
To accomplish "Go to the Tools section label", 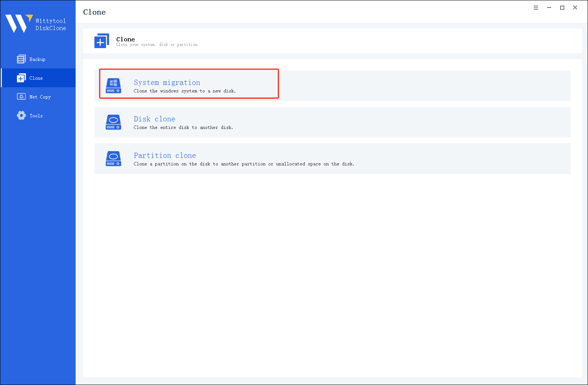I will [x=36, y=116].
